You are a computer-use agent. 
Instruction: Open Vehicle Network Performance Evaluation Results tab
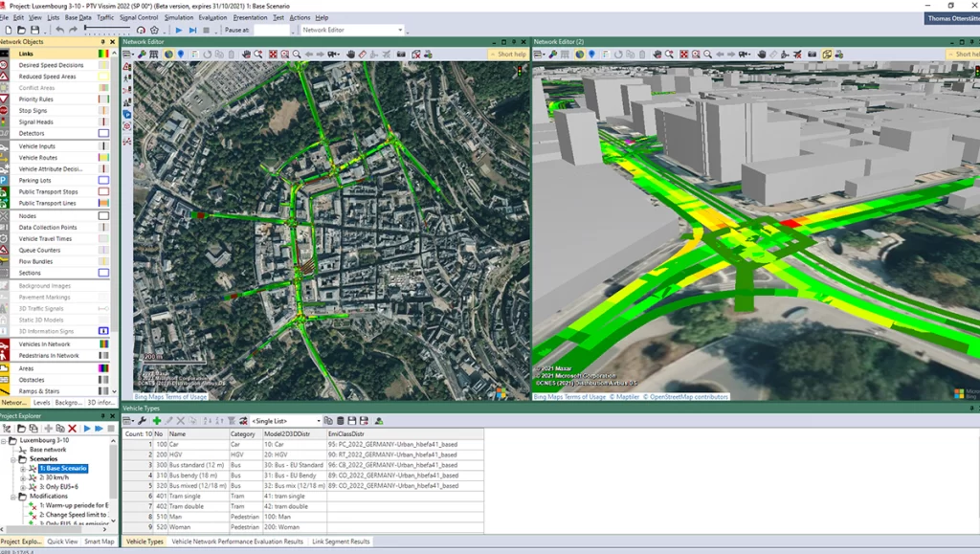coord(237,542)
